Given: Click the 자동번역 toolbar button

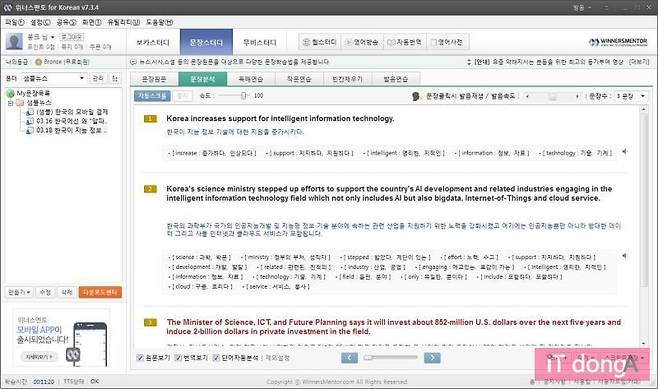Looking at the screenshot, I should (x=405, y=42).
